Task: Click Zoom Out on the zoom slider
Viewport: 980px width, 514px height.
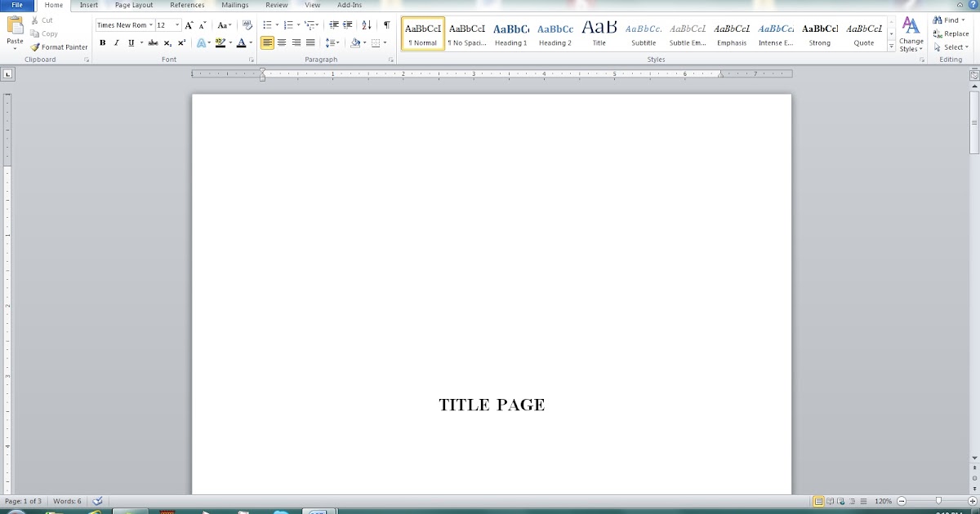Action: (x=902, y=501)
